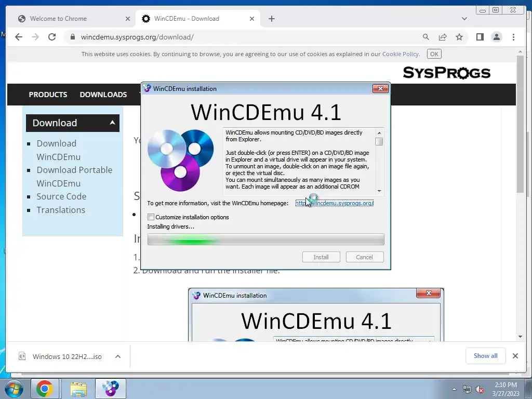Open Download Portable WinCDEmu link
This screenshot has height=399, width=532.
[x=74, y=177]
